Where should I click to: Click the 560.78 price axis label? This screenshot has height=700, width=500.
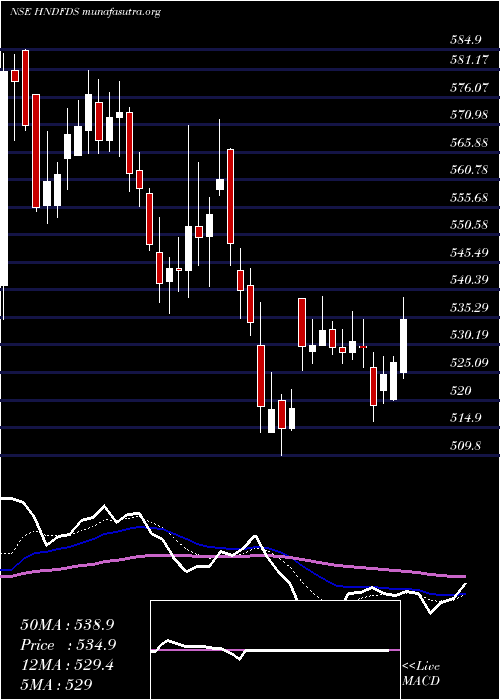[468, 170]
